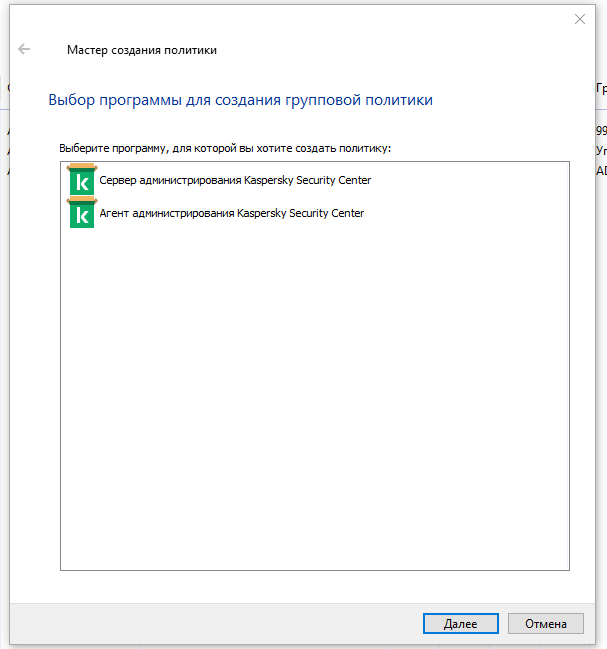The width and height of the screenshot is (607, 649).
Task: Proceed with the Далее button
Action: tap(461, 623)
